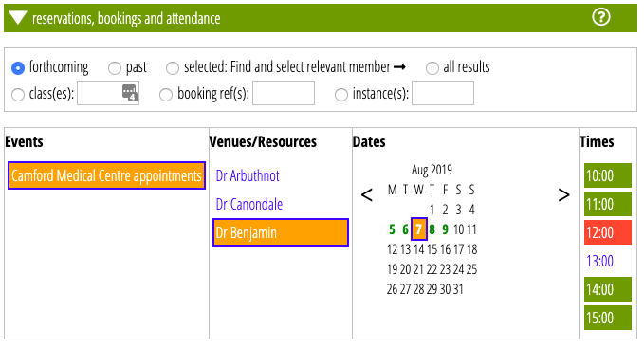Go to next month in calendar

(564, 194)
